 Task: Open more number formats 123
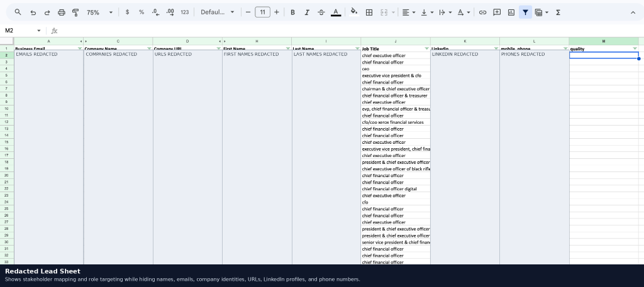185,13
